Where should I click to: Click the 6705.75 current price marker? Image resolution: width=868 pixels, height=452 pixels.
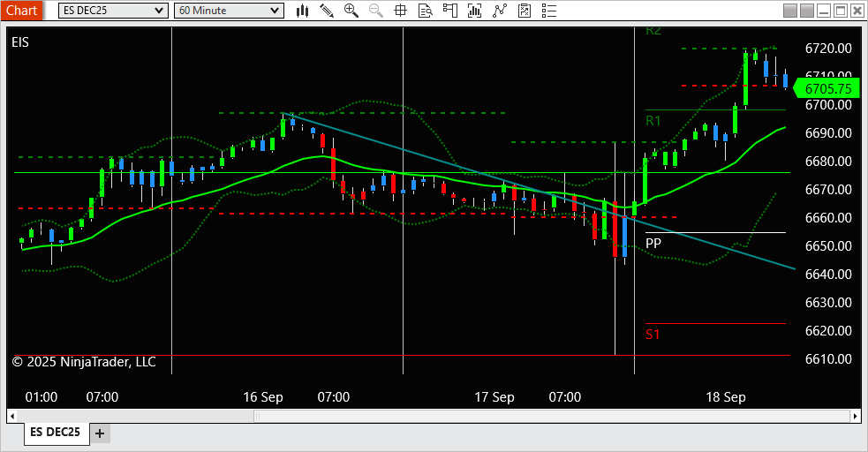pyautogui.click(x=826, y=88)
